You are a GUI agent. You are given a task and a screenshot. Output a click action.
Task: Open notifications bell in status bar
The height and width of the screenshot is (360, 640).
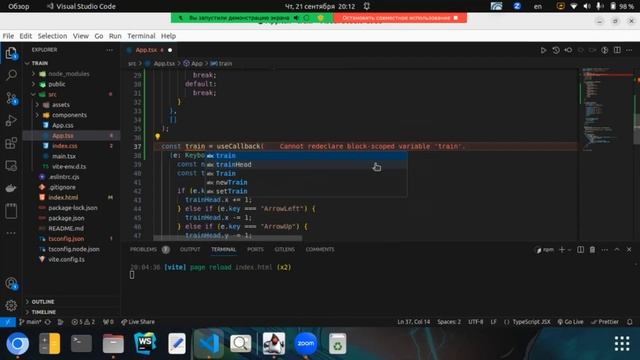click(630, 322)
